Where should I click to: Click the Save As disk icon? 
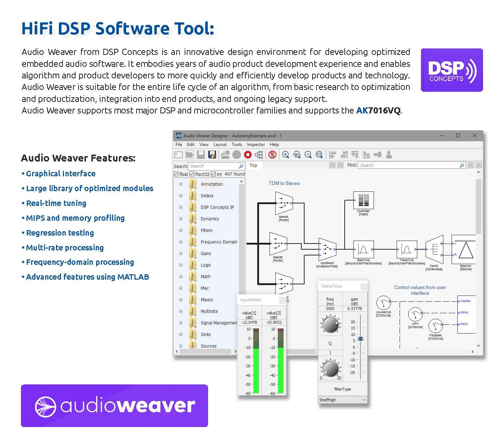[212, 155]
